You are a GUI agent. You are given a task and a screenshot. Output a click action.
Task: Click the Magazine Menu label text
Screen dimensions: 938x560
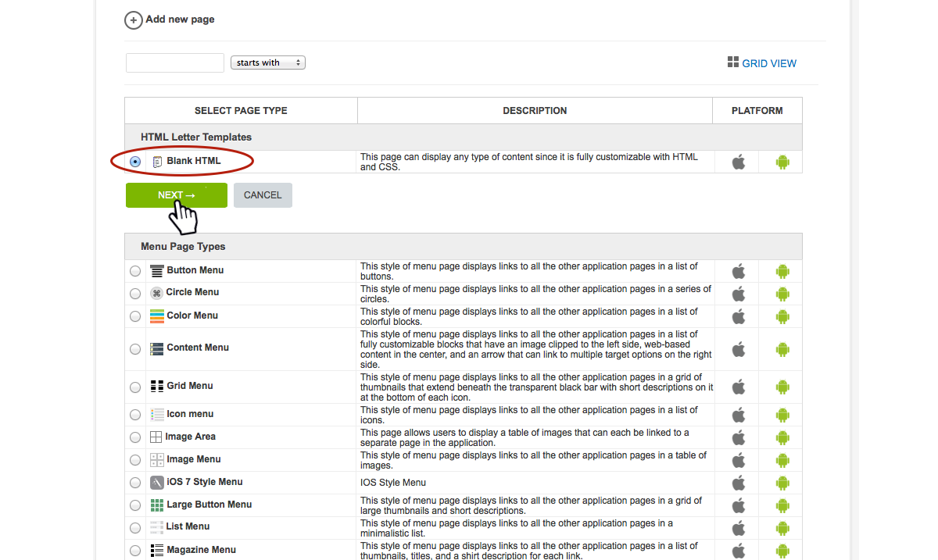pos(202,550)
